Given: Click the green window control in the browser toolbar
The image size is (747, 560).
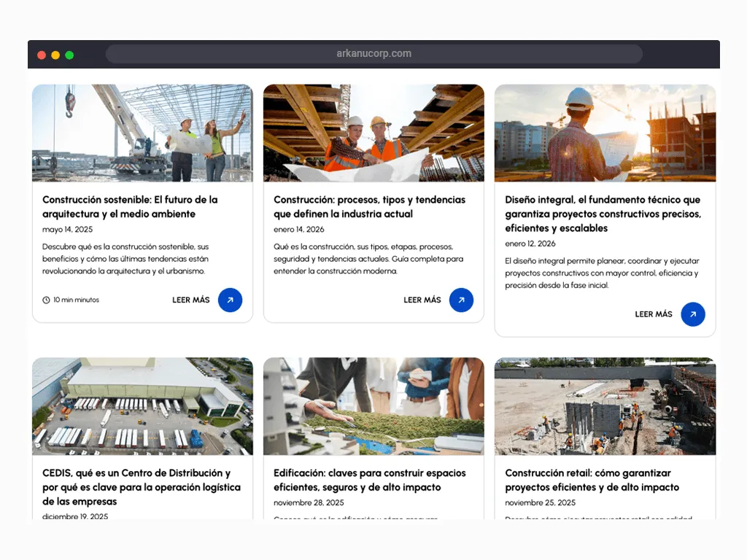Looking at the screenshot, I should [x=69, y=54].
